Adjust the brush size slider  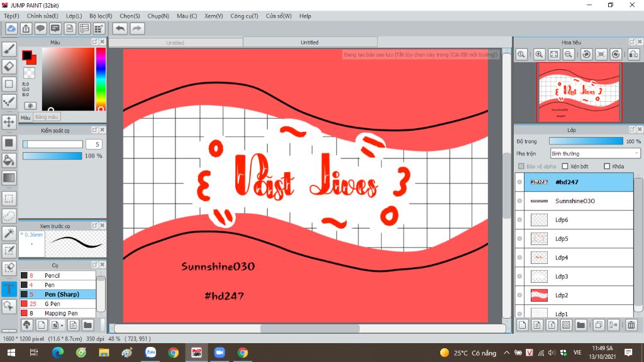tap(53, 144)
